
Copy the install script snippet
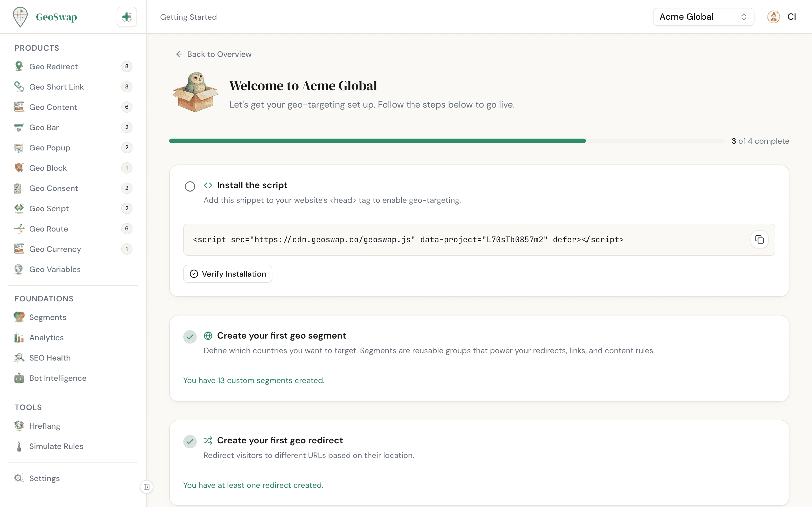pyautogui.click(x=759, y=239)
